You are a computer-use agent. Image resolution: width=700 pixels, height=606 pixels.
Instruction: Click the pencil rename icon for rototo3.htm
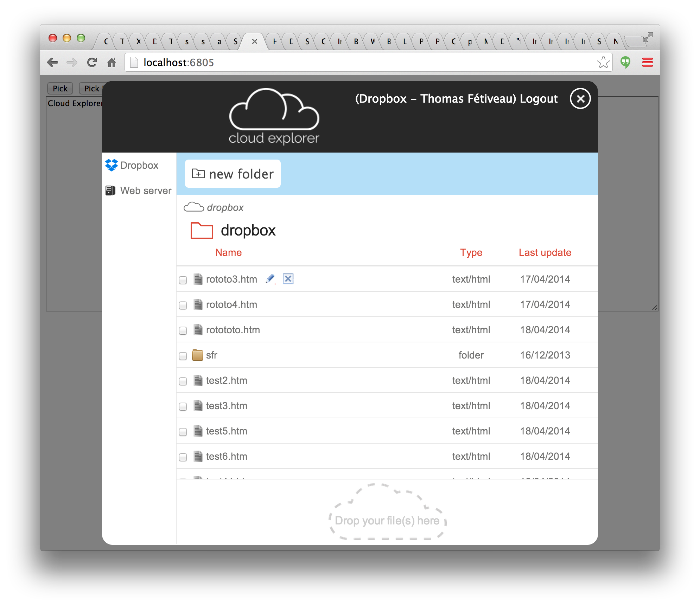click(x=270, y=279)
